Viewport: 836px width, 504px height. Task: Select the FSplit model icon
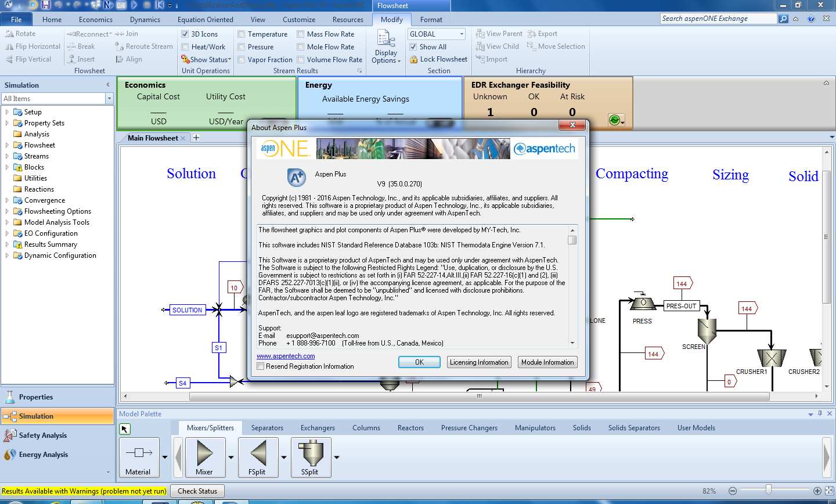point(257,458)
